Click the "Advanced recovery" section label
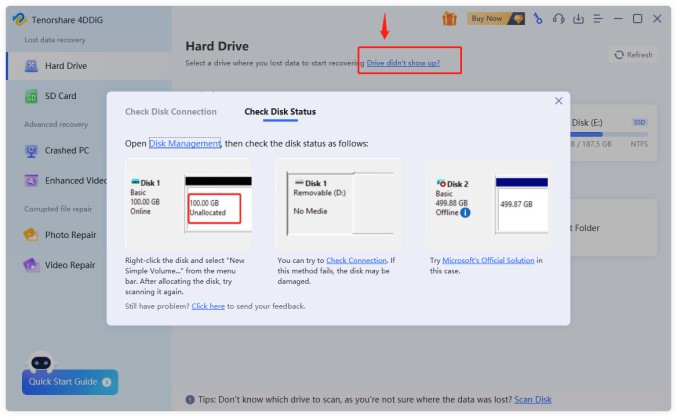The width and height of the screenshot is (677, 418). [x=56, y=124]
